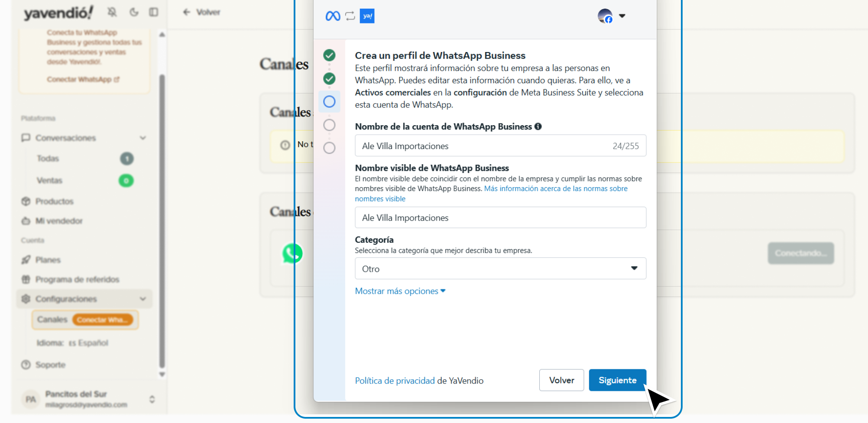The height and width of the screenshot is (423, 868).
Task: Toggle the sidebar panel icon
Action: coord(153,12)
